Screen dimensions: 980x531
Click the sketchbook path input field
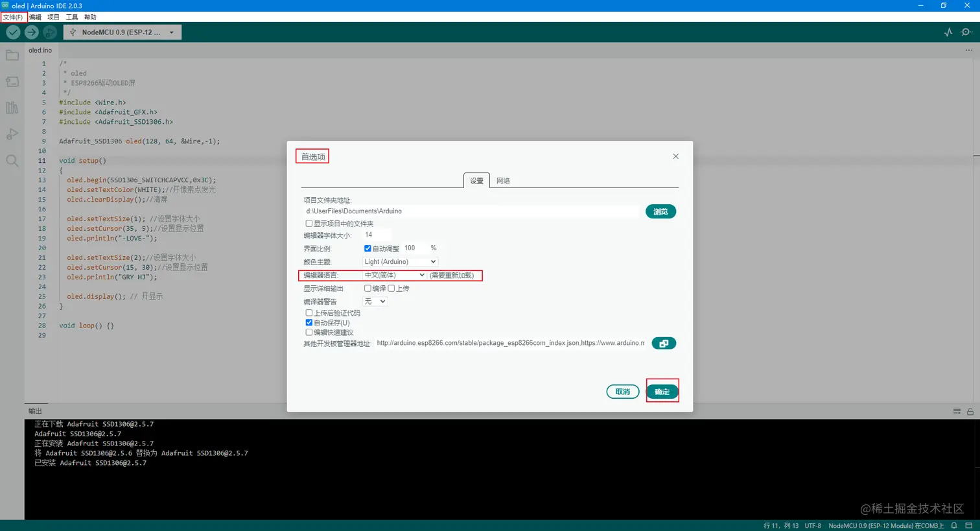471,211
